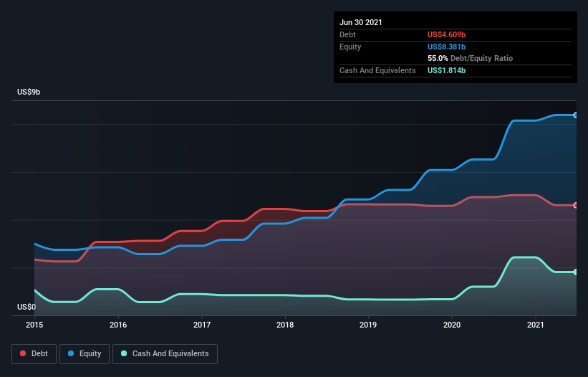The width and height of the screenshot is (588, 377).
Task: Click the 55.0% Debt/Equity Ratio text
Action: [x=471, y=58]
